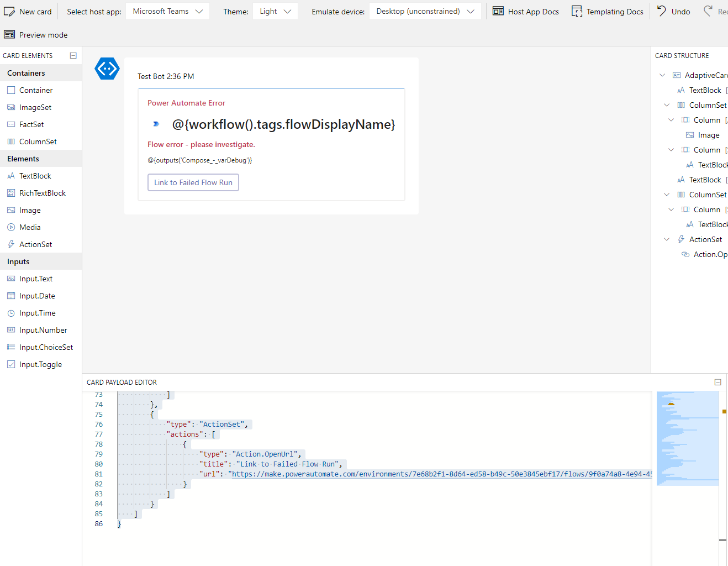Open the powerautomate URL in payload editor
Image resolution: width=728 pixels, height=566 pixels.
pos(442,474)
